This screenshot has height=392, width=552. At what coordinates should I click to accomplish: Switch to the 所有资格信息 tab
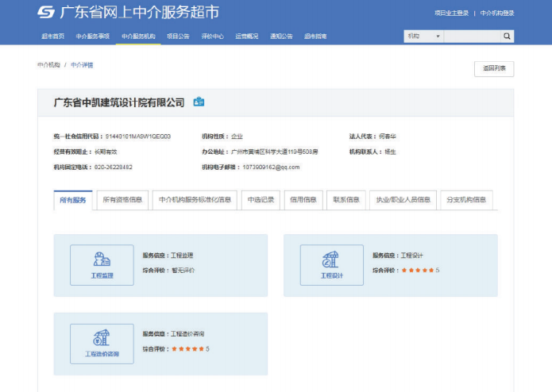tap(122, 200)
